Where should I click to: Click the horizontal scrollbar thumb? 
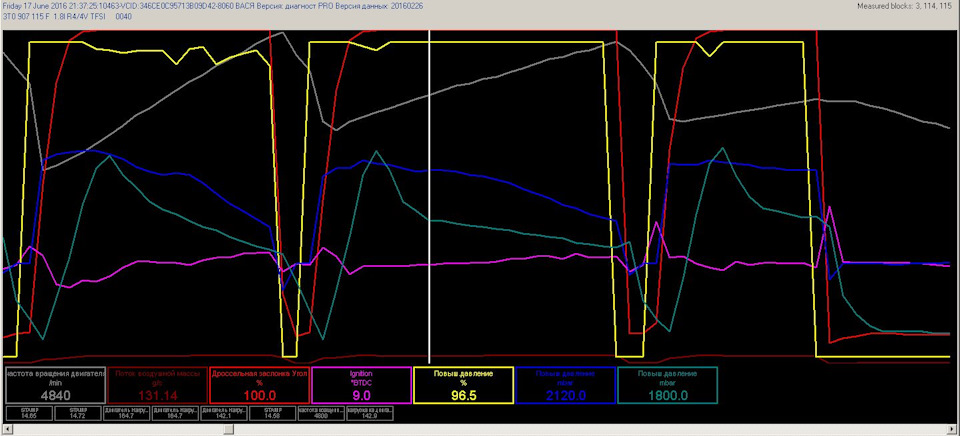pos(228,428)
